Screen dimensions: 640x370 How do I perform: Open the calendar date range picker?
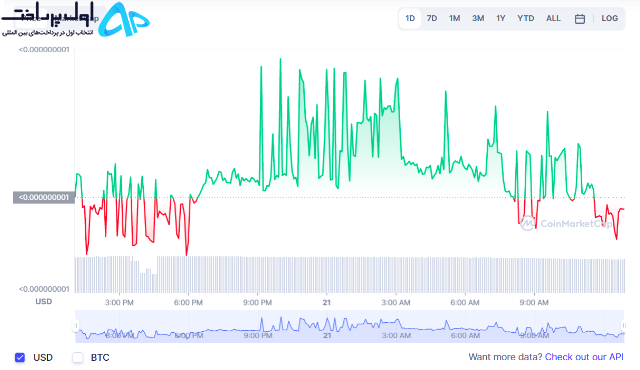(x=580, y=19)
